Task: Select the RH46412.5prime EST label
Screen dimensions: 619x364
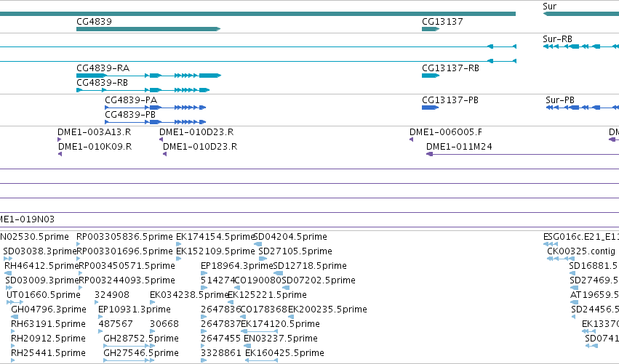Action: [x=42, y=266]
